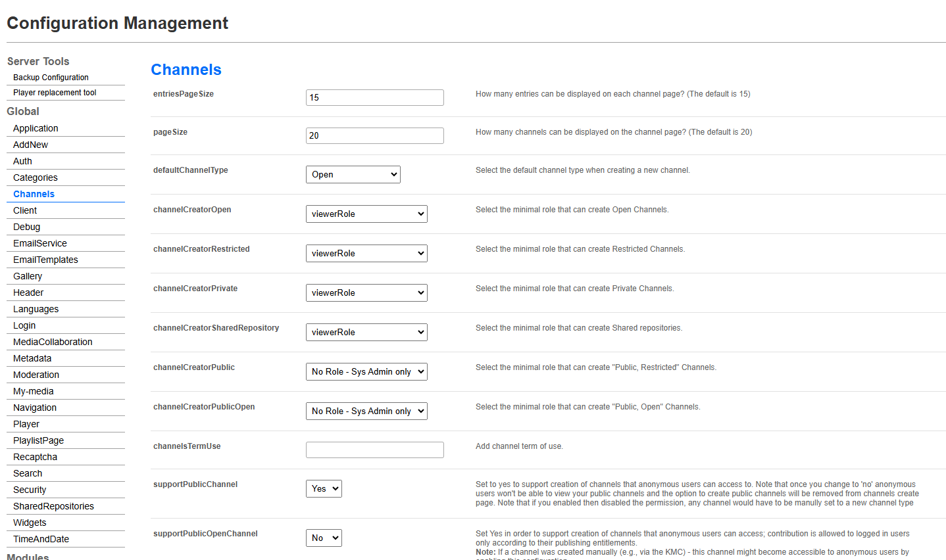The image size is (946, 560).
Task: Open Security settings
Action: (30, 490)
